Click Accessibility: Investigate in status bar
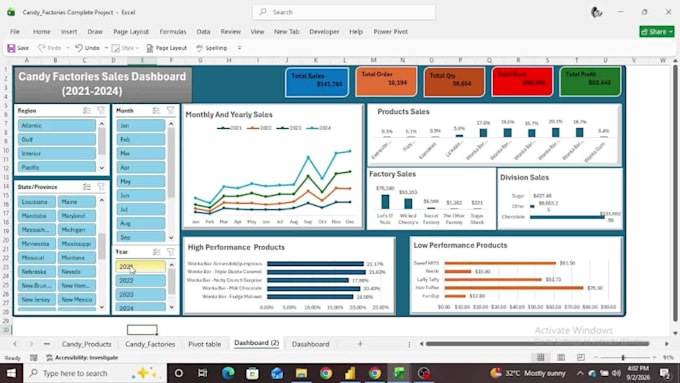 pos(82,357)
